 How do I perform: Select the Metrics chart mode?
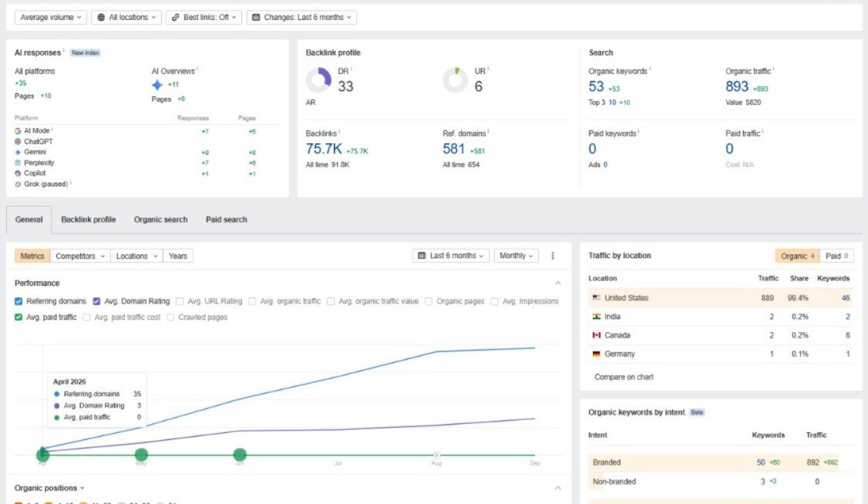click(x=32, y=256)
